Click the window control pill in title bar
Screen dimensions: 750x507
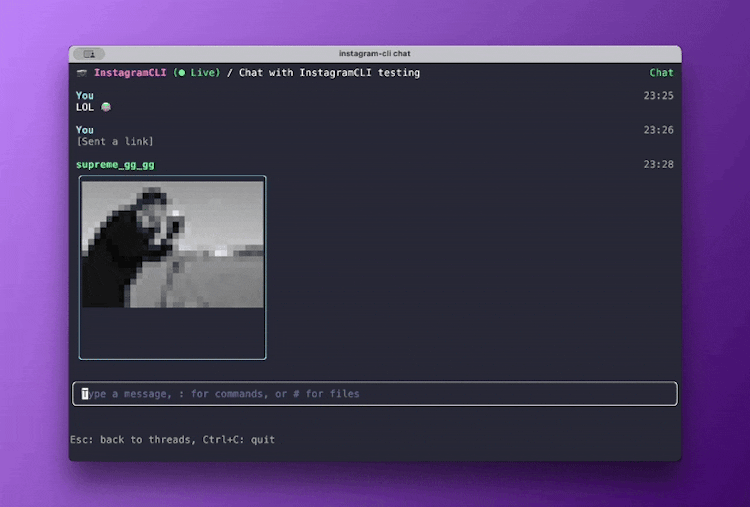(89, 54)
